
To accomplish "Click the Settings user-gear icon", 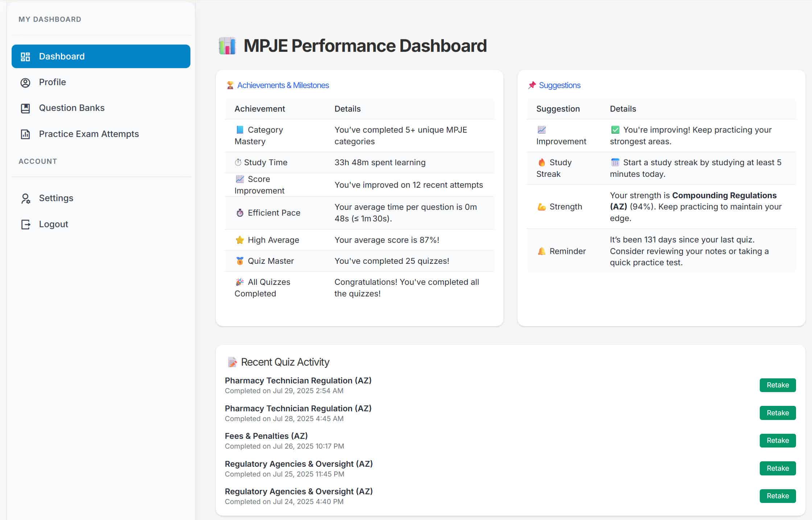I will tap(25, 199).
